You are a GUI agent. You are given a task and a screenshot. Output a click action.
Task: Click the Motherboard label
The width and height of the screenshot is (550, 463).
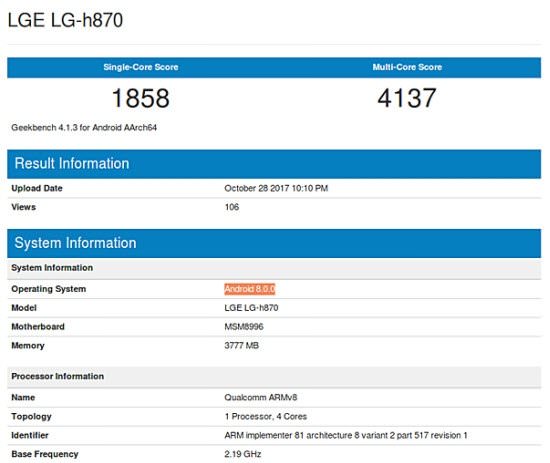tap(38, 327)
